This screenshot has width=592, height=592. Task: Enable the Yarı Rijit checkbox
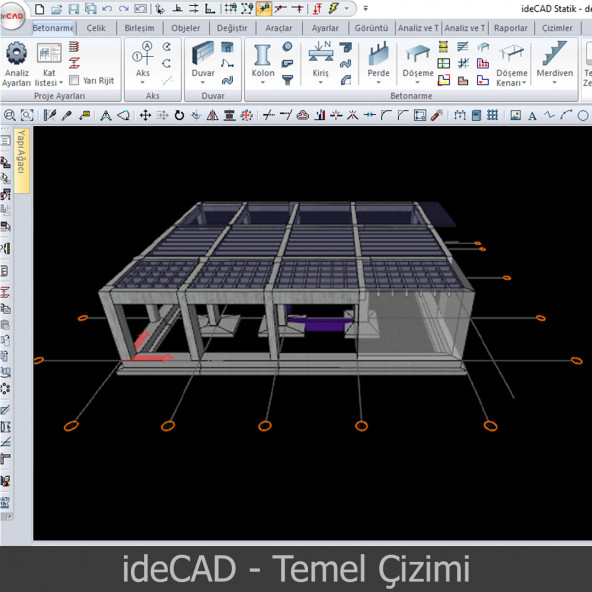click(74, 80)
